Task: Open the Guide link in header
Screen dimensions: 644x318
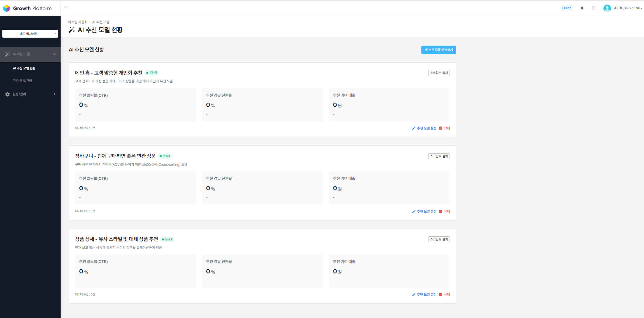Action: click(x=567, y=8)
